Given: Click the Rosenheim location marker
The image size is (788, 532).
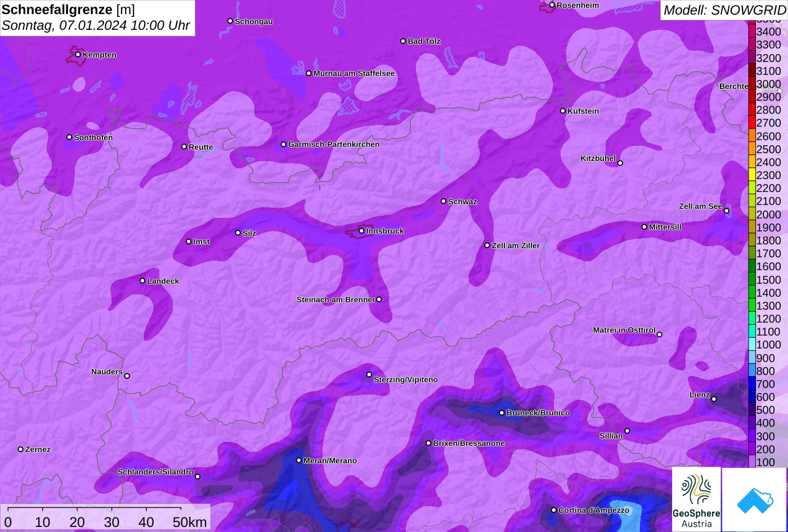Looking at the screenshot, I should point(552,5).
